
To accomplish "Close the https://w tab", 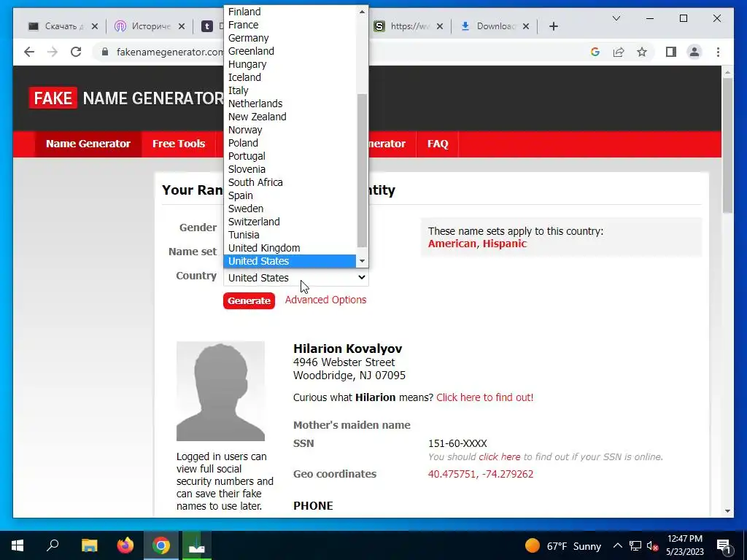I will pos(440,26).
